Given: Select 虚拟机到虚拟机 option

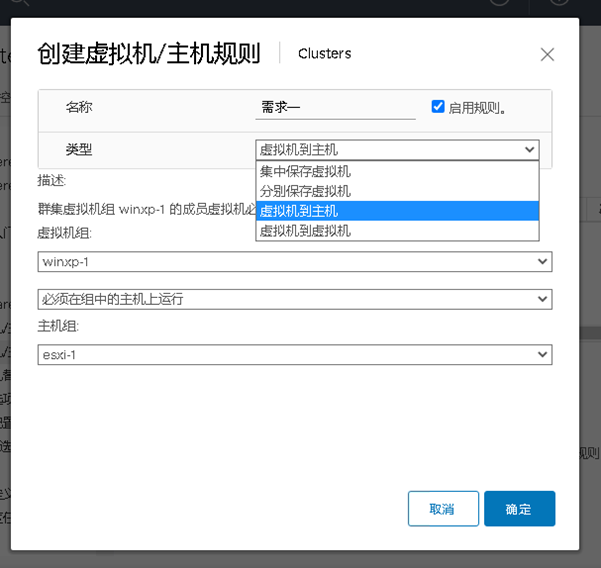Looking at the screenshot, I should coord(397,231).
